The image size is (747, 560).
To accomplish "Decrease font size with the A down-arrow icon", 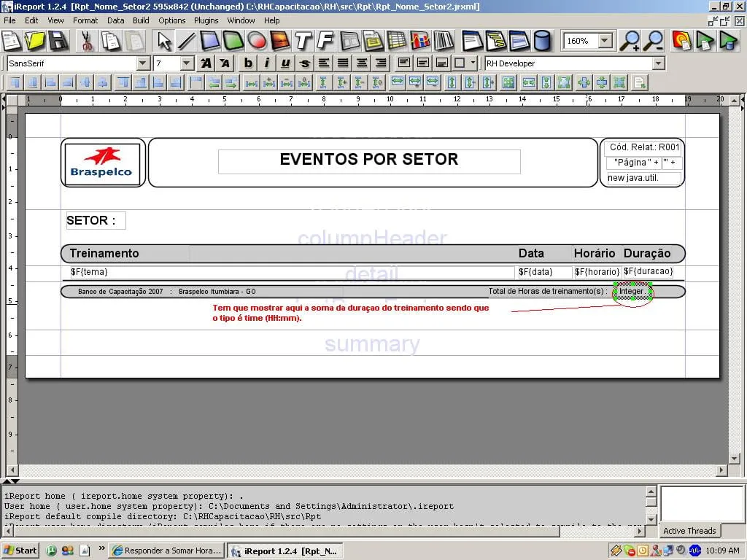I will (224, 63).
